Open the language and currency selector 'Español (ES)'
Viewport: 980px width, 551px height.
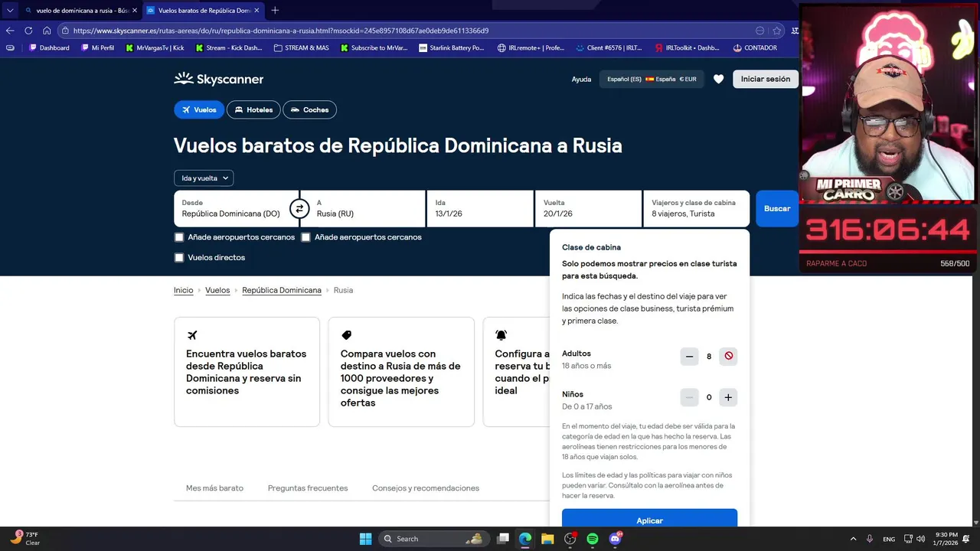[652, 79]
